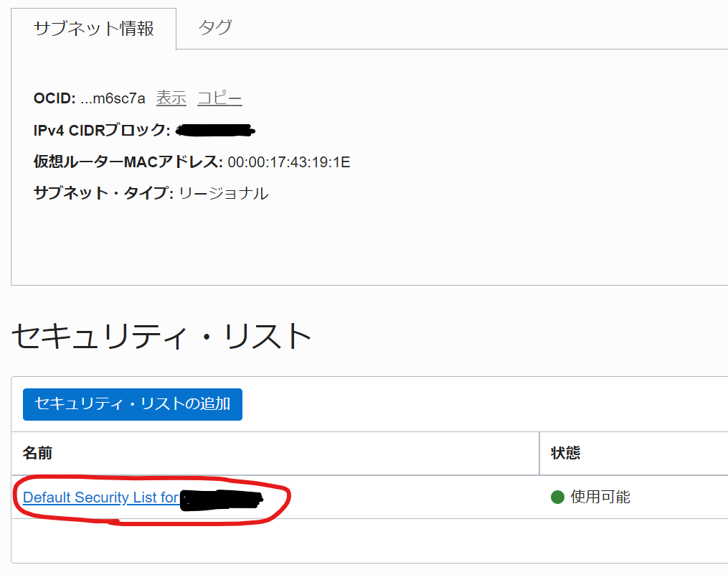Show the full OCID via 表示 link
The height and width of the screenshot is (575, 728).
point(171,98)
